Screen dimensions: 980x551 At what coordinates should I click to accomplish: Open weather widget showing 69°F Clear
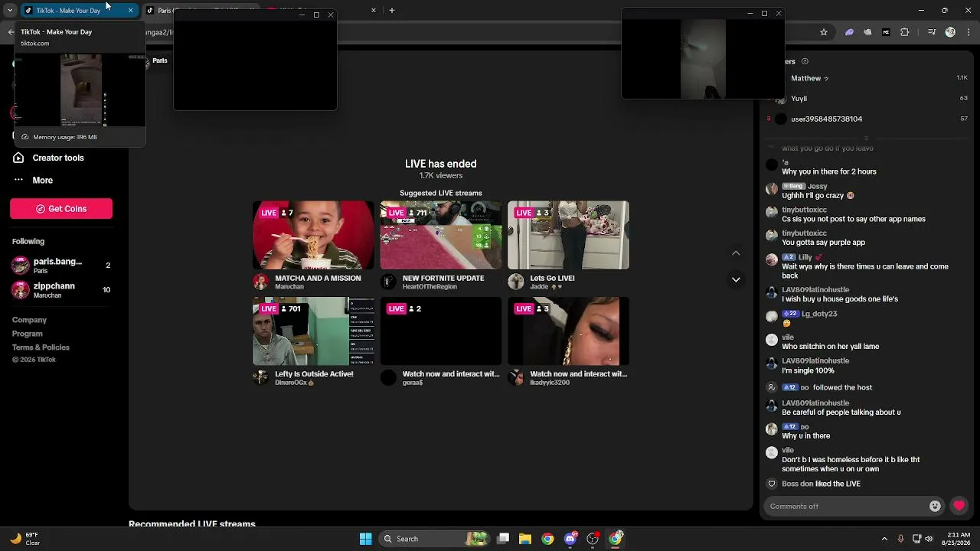24,539
